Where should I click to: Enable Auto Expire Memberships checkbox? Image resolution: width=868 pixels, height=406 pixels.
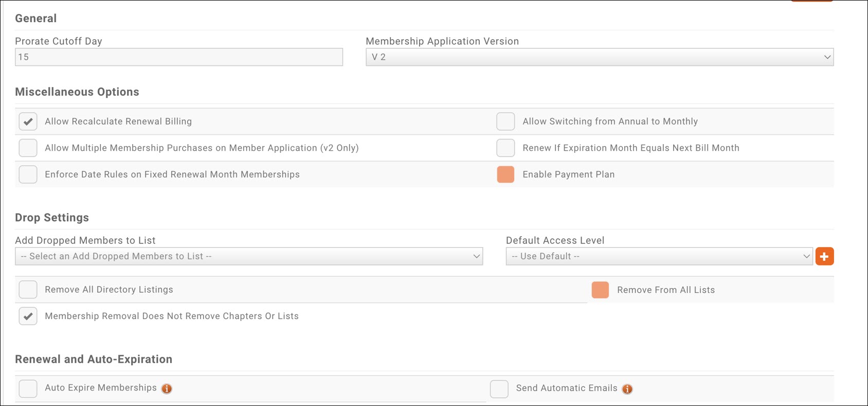28,389
